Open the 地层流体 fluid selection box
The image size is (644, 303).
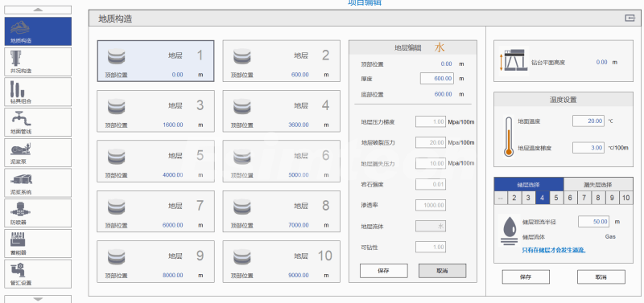[x=431, y=226]
